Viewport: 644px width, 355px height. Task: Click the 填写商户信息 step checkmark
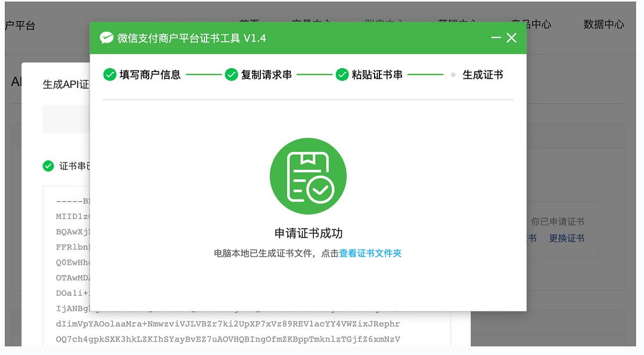point(110,75)
